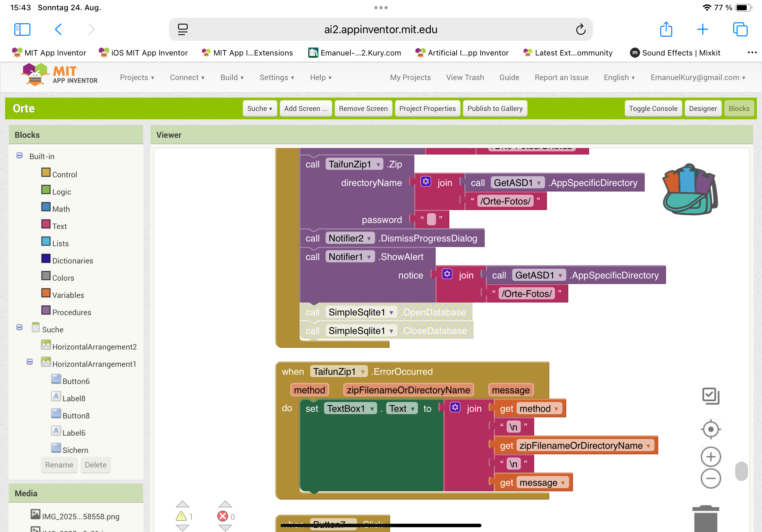Select the Text blocks color swatch
Screen dimensions: 762x532
[x=46, y=224]
